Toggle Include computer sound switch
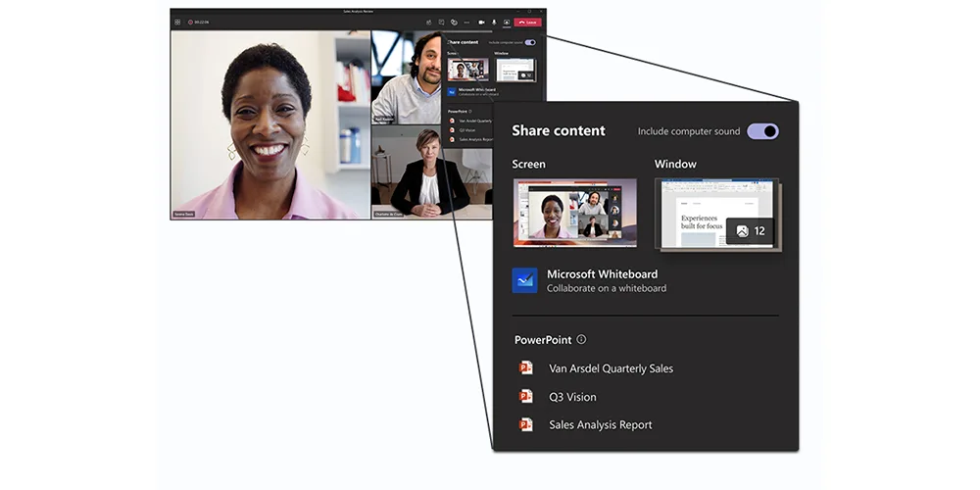The image size is (980, 490). click(762, 131)
